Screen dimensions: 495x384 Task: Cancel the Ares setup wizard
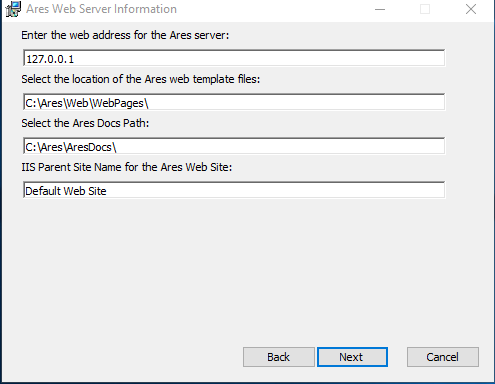(443, 357)
